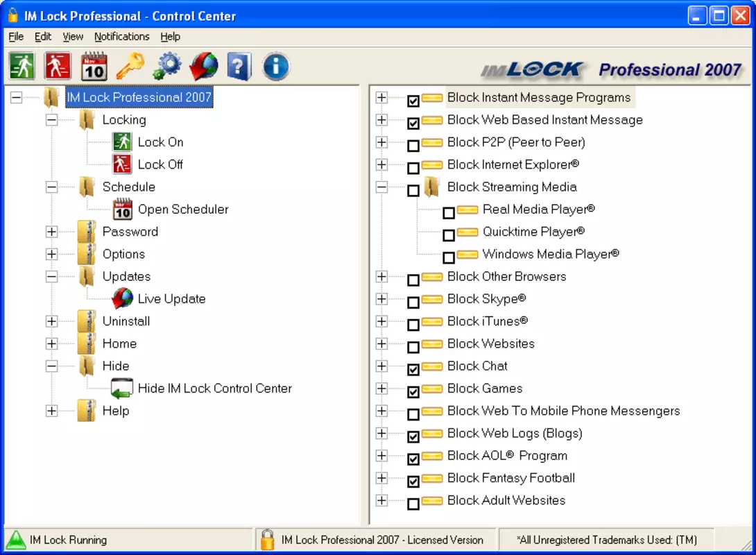756x555 pixels.
Task: Open options via the gear toolbar icon
Action: pos(167,66)
